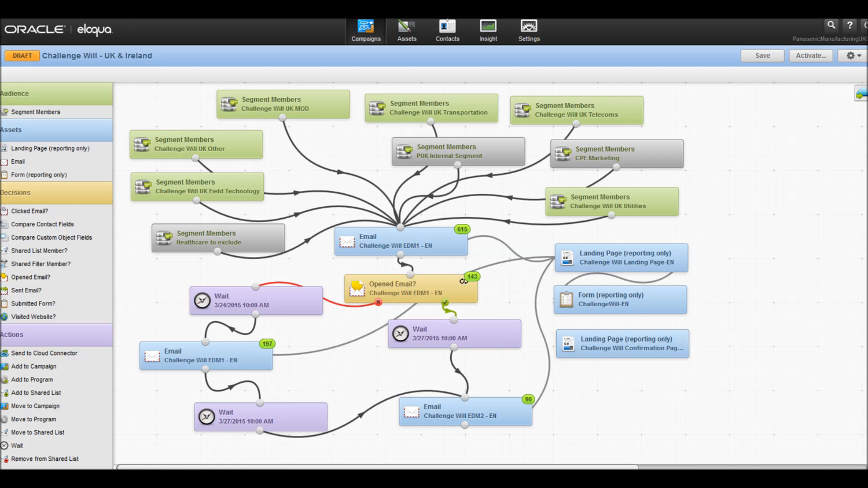Collapse the Audience palette section
This screenshot has width=868, height=488.
(x=56, y=93)
